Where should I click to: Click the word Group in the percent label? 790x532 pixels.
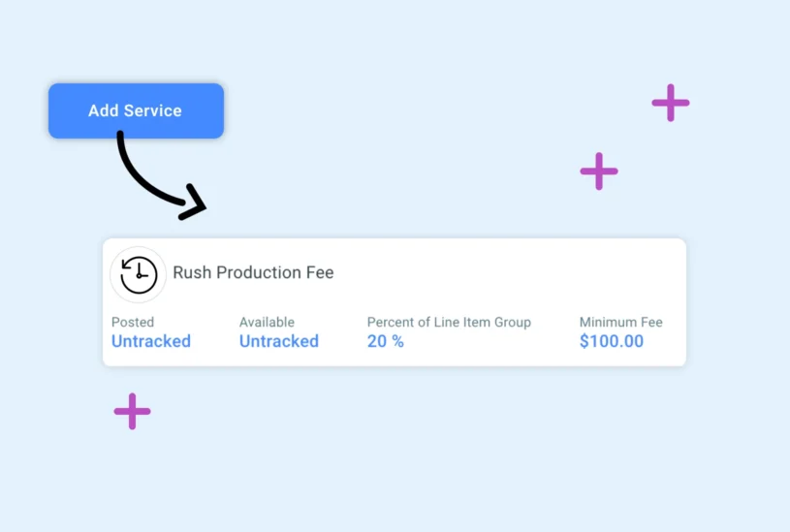(510, 322)
